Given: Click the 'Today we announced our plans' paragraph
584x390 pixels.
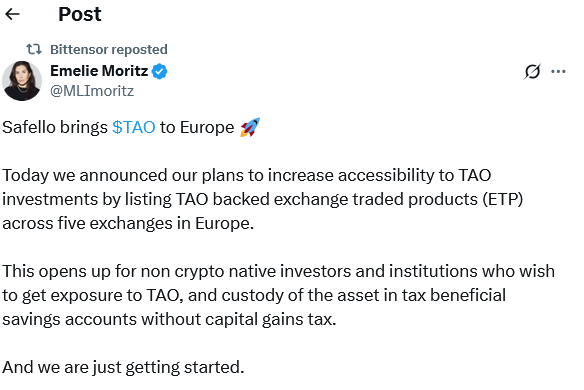Looking at the screenshot, I should tap(263, 199).
